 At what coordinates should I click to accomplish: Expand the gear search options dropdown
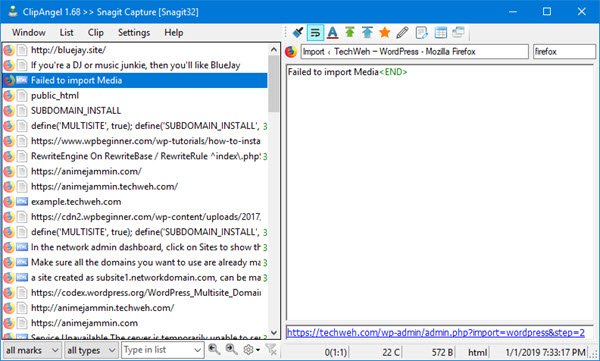click(252, 350)
